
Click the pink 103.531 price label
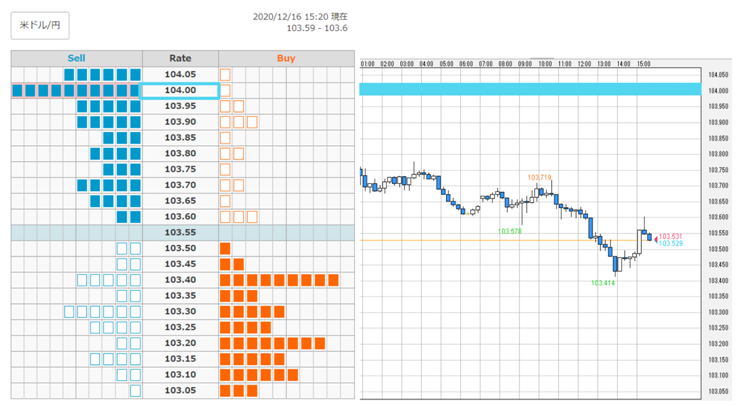pos(671,236)
